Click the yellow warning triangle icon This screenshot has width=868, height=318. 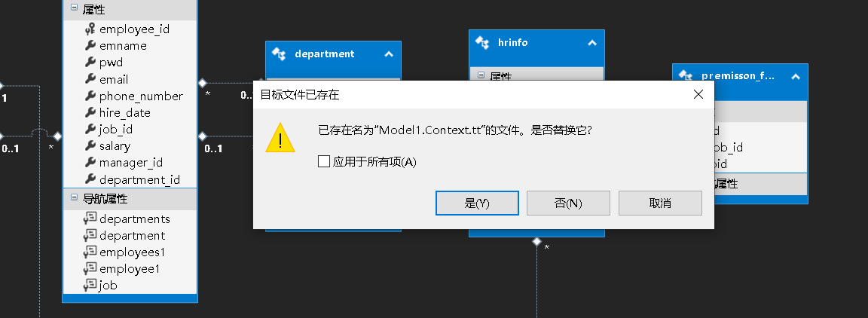(x=280, y=138)
